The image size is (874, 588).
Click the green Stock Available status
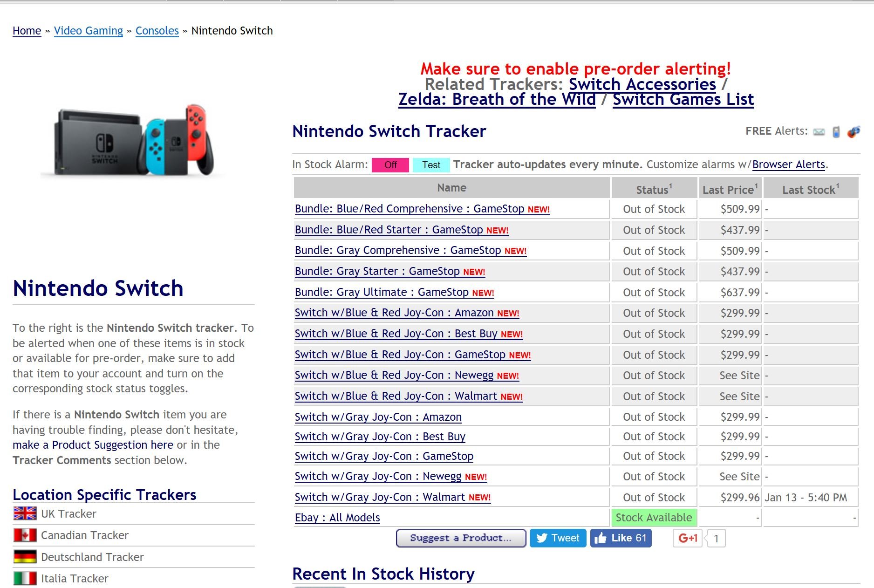point(654,518)
